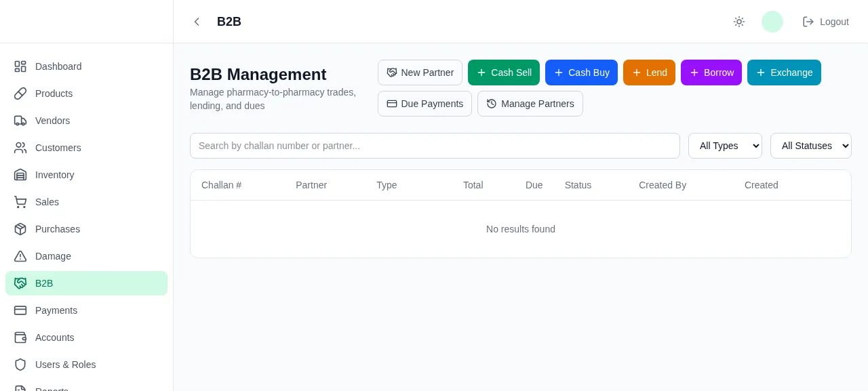The image size is (868, 391).
Task: Click the No results found message
Action: click(521, 229)
